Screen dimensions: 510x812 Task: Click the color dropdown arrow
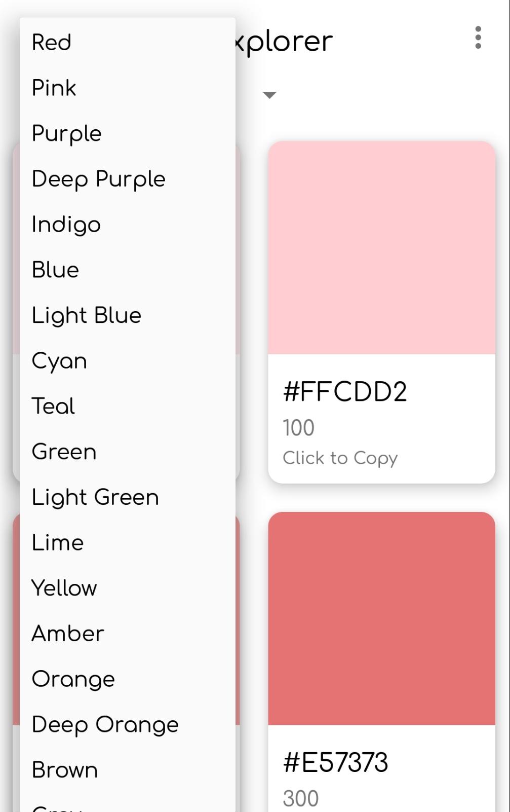pyautogui.click(x=269, y=95)
